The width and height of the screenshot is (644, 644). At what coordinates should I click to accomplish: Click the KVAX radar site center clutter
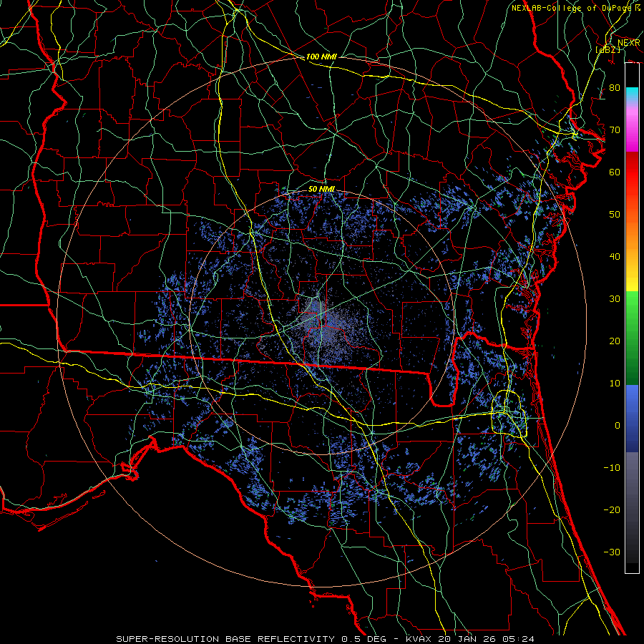tap(323, 323)
